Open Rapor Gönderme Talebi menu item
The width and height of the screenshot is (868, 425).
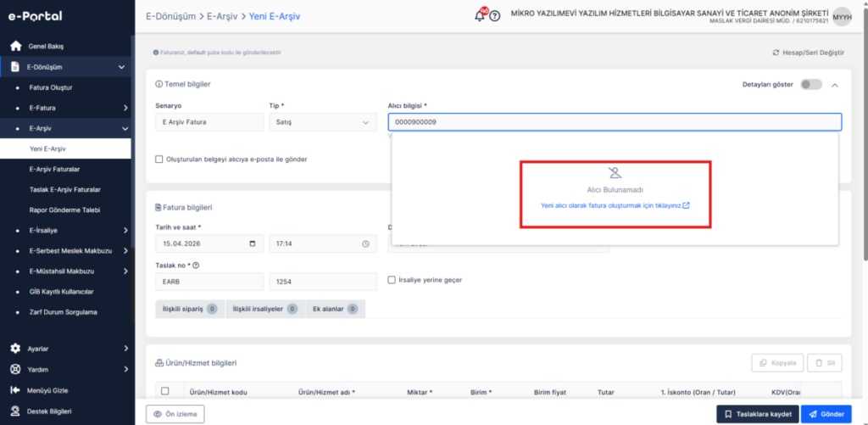pyautogui.click(x=65, y=210)
